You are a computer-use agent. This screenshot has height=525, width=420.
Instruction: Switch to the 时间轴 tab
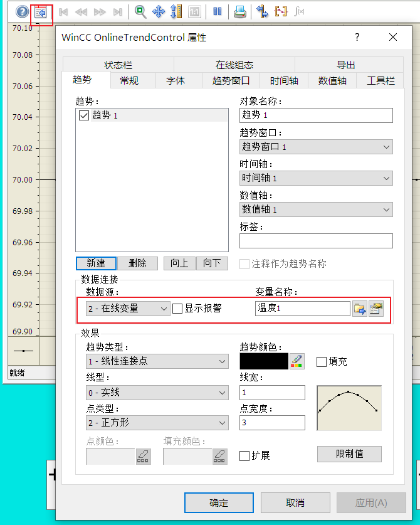coord(284,81)
